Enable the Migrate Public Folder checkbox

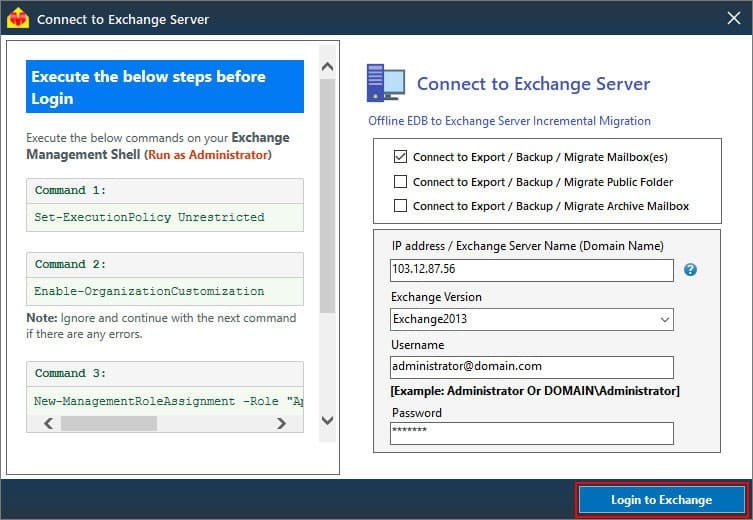pyautogui.click(x=400, y=181)
